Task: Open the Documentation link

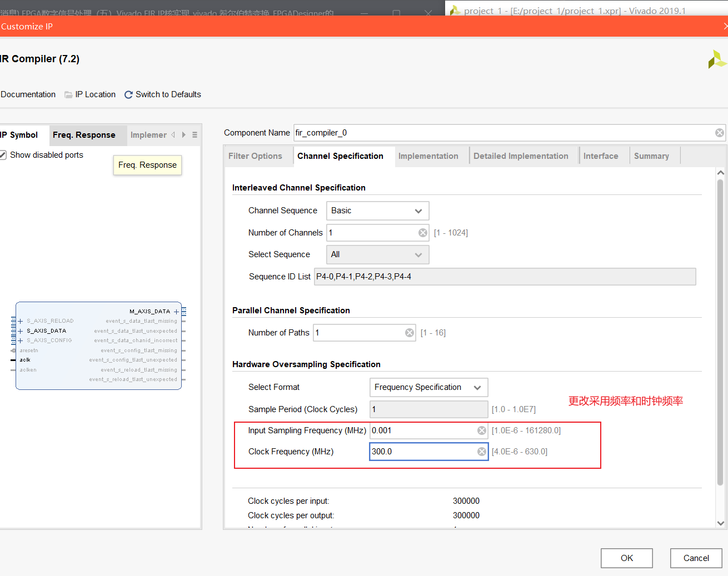Action: pyautogui.click(x=28, y=94)
